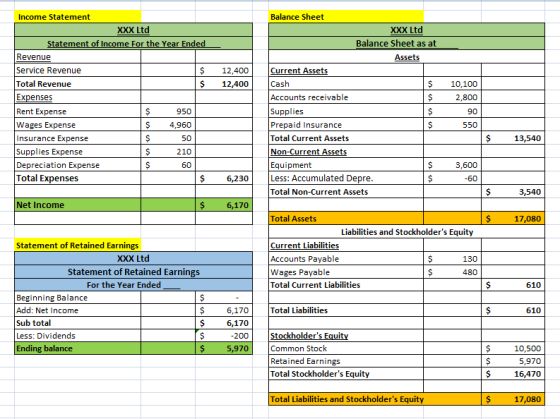
Task: Select Total Expenses value 6,230
Action: 224,178
